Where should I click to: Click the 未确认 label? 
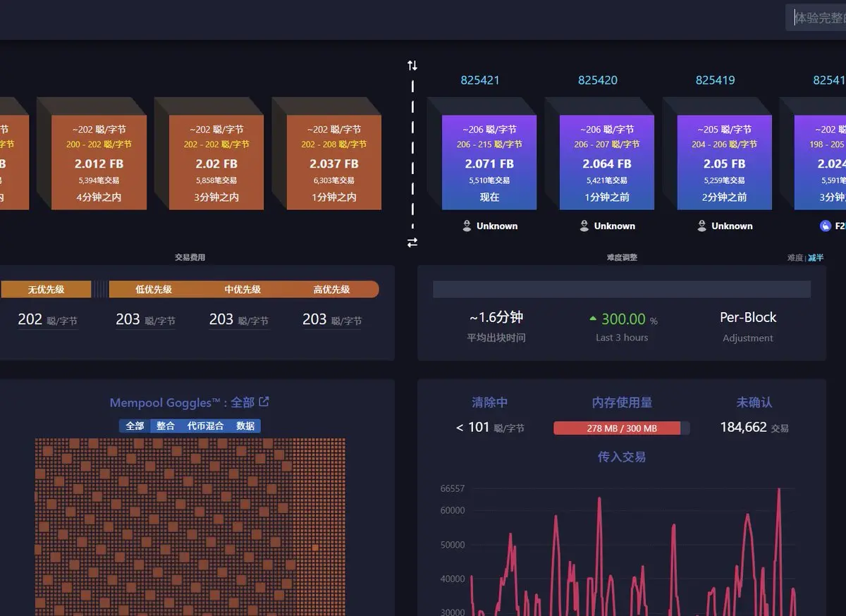[754, 402]
